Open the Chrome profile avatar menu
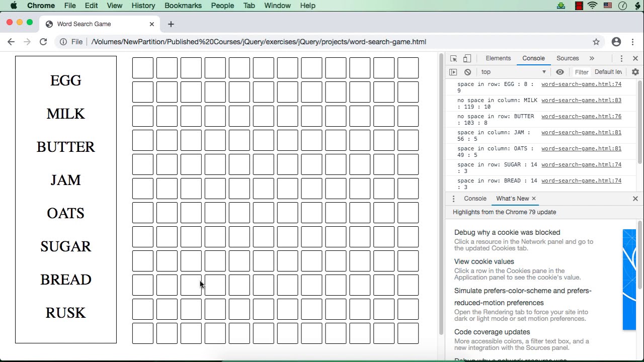 (x=616, y=42)
